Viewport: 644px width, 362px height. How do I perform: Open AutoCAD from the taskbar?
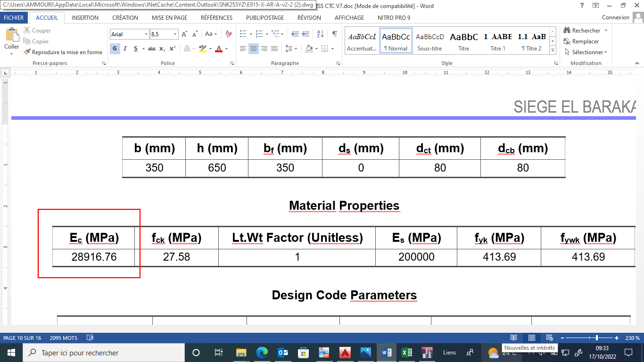coord(345,353)
